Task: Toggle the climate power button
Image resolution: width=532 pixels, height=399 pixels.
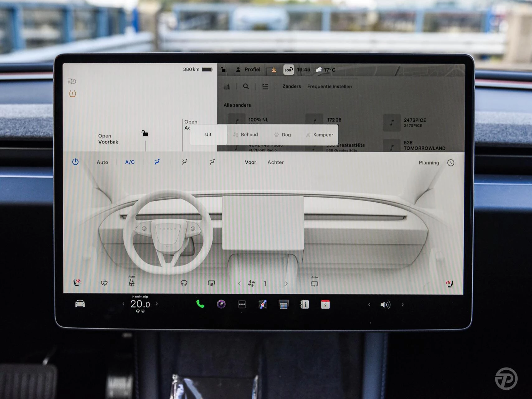Action: point(75,162)
